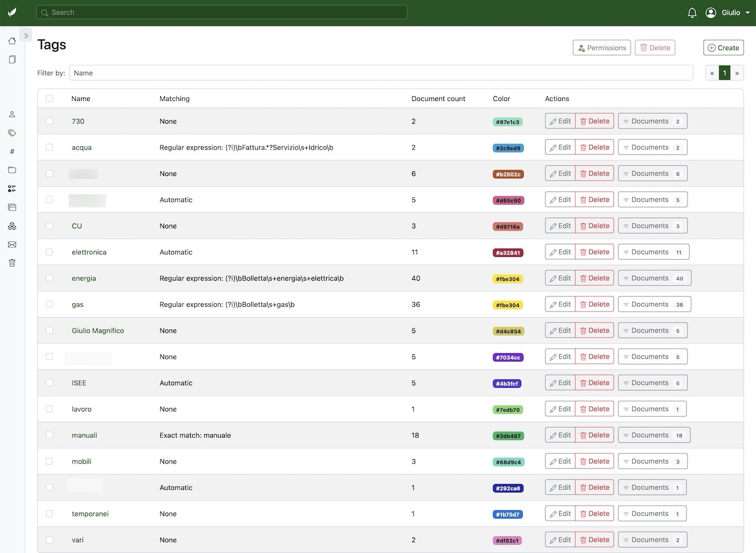
Task: Tick the elettronica row checkbox
Action: click(x=50, y=252)
